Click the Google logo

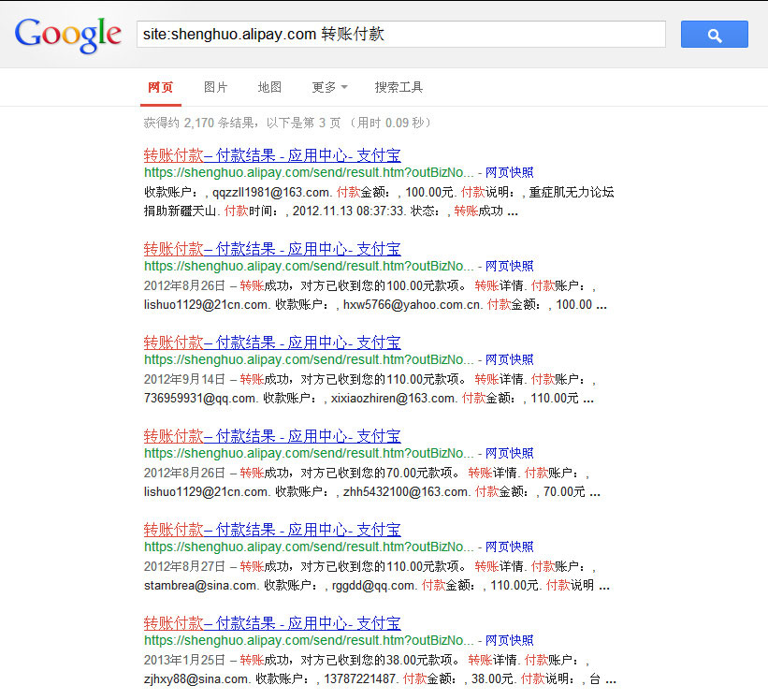point(68,35)
